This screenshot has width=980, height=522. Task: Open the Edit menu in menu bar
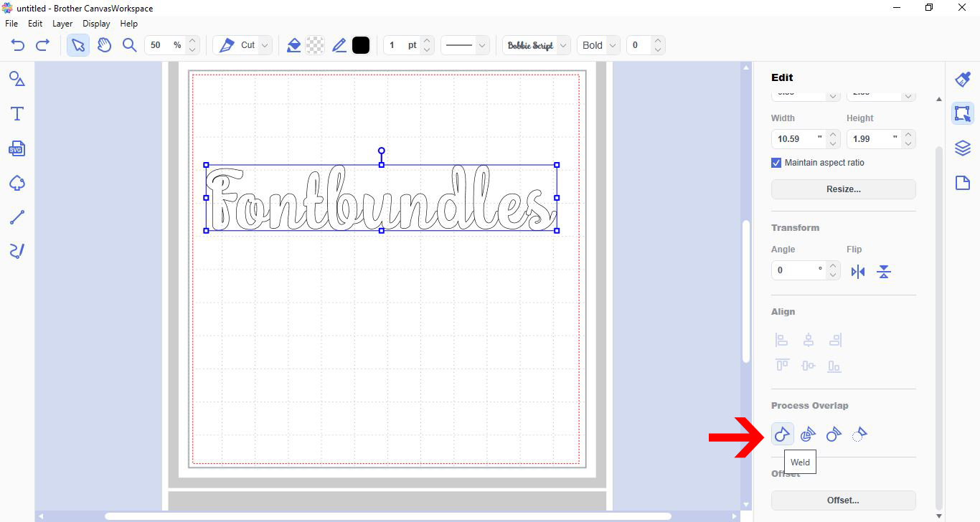[35, 24]
